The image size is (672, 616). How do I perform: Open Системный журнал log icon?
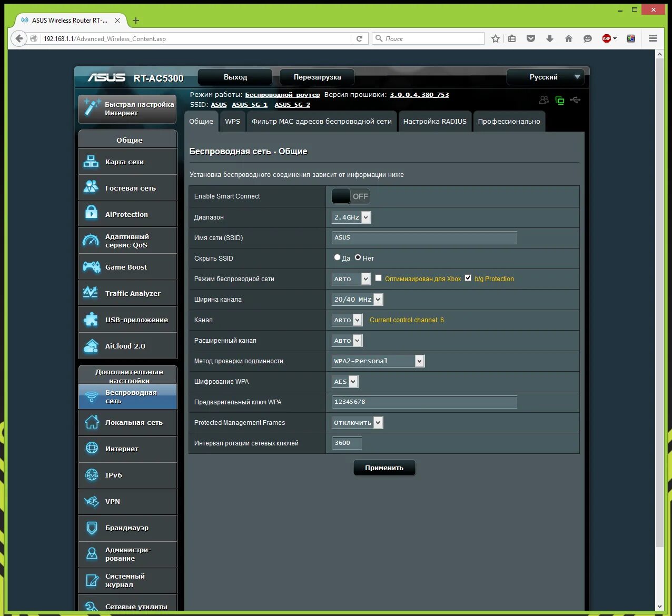click(x=92, y=580)
